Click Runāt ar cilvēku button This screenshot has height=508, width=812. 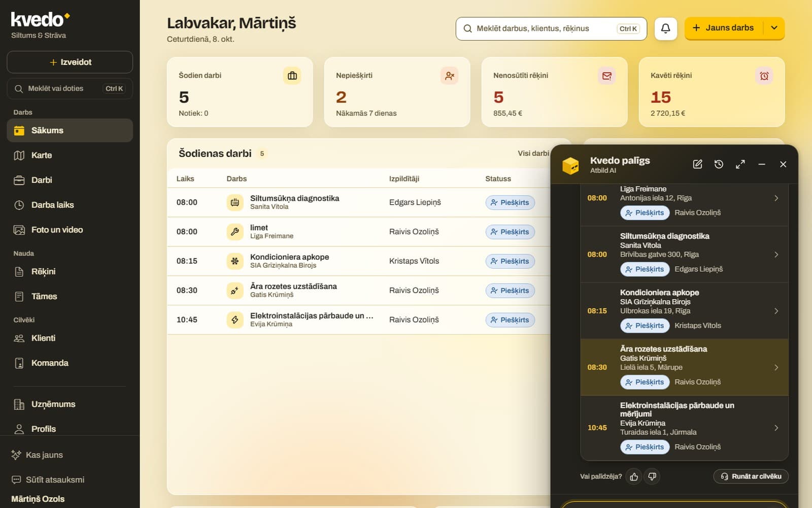(751, 477)
